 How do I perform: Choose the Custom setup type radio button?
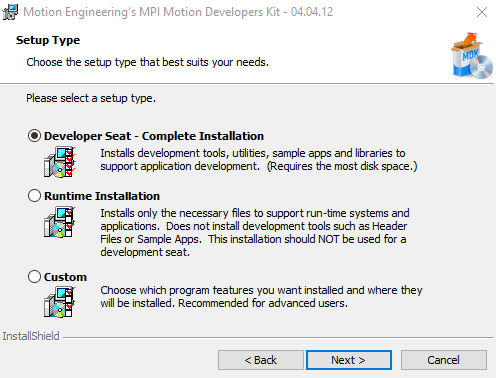(x=34, y=277)
